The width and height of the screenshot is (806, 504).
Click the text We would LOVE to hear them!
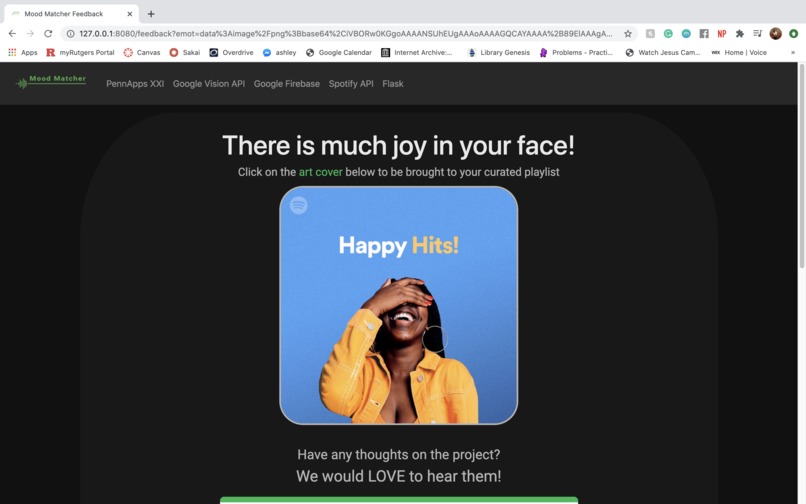[x=398, y=476]
